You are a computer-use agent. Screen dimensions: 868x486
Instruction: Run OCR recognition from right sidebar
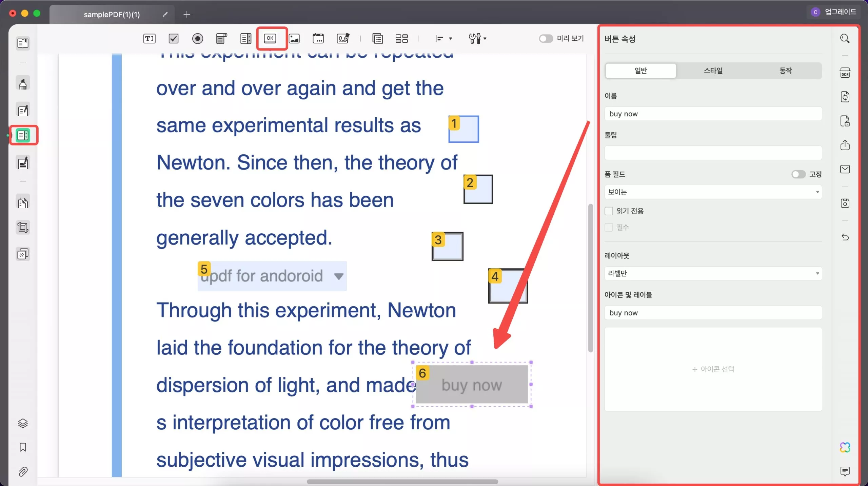845,73
